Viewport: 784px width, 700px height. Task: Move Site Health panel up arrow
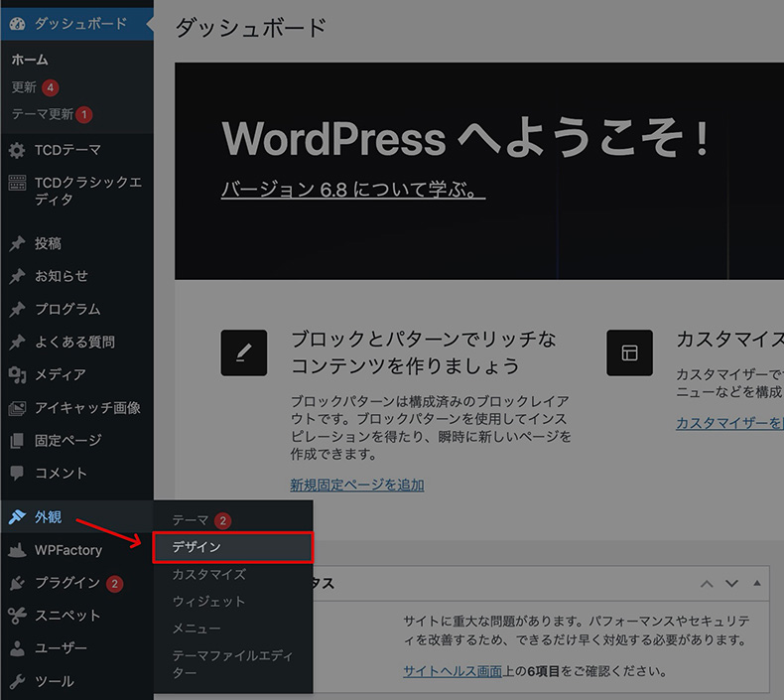[707, 584]
